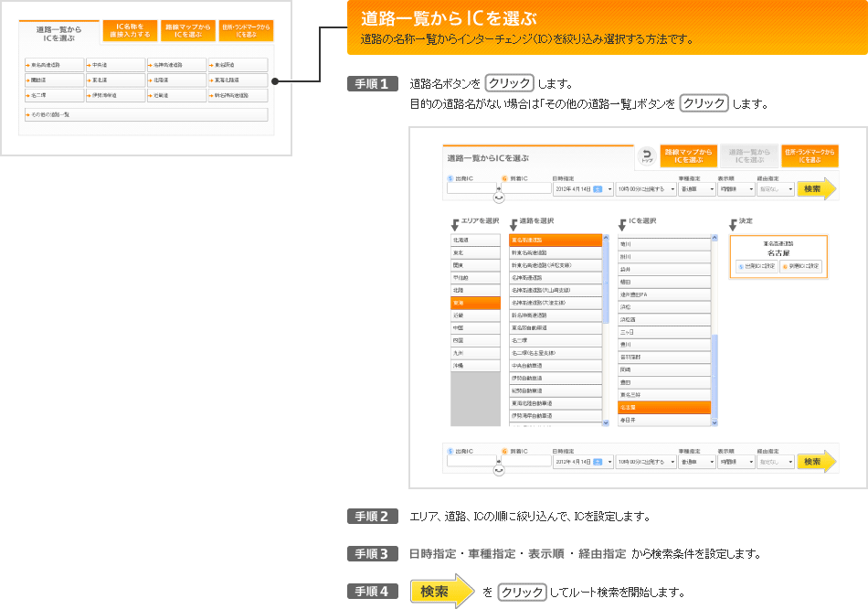Select 住所・ランドマークから tab in main screenshot
The width and height of the screenshot is (868, 609).
[x=810, y=155]
